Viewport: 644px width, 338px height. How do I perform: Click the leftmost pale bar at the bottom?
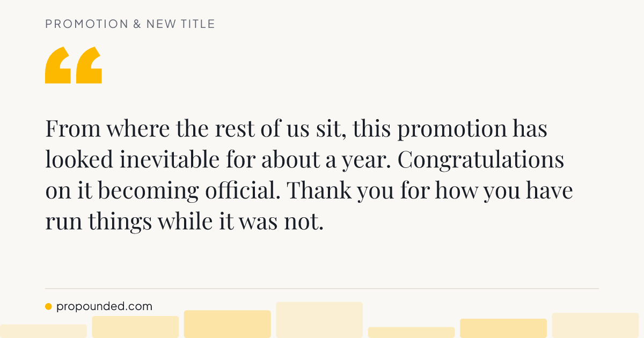click(x=43, y=331)
